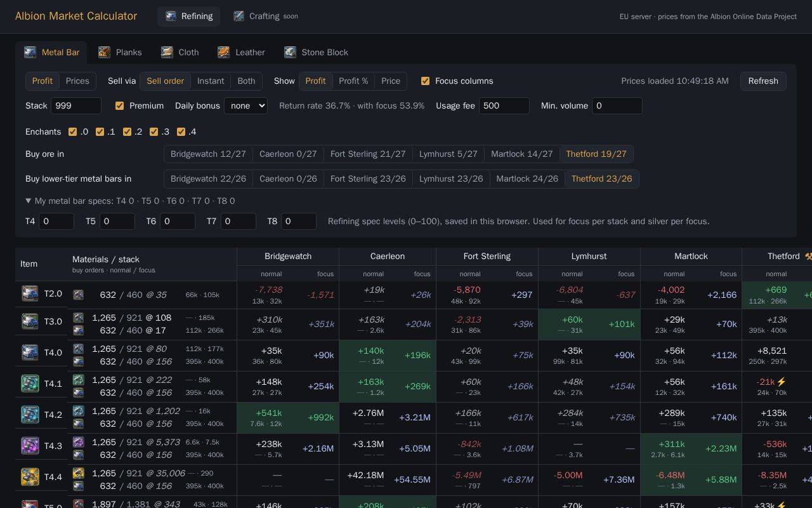Click the Usage fee input field
This screenshot has width=812, height=508.
[x=504, y=105]
